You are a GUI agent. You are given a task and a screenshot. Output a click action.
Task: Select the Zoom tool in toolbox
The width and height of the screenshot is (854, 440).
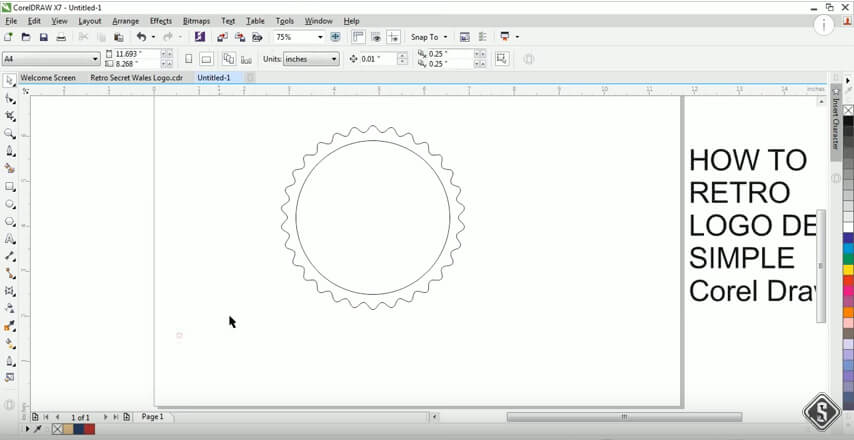(10, 133)
